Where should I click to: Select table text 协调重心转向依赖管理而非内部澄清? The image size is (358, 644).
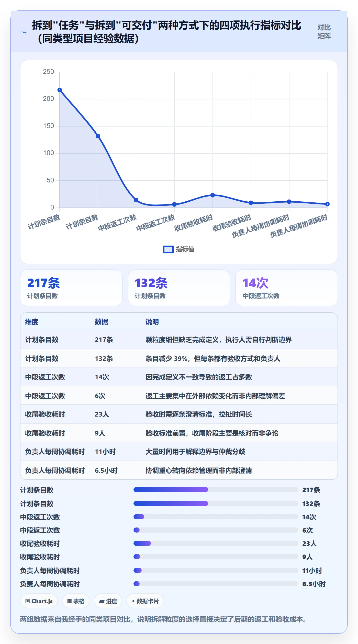click(x=199, y=470)
